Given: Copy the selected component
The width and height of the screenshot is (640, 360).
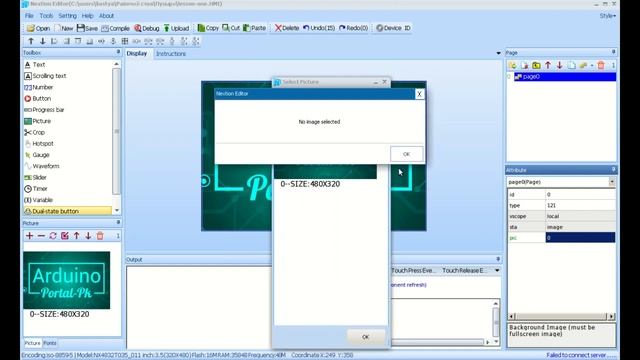Looking at the screenshot, I should pyautogui.click(x=208, y=28).
